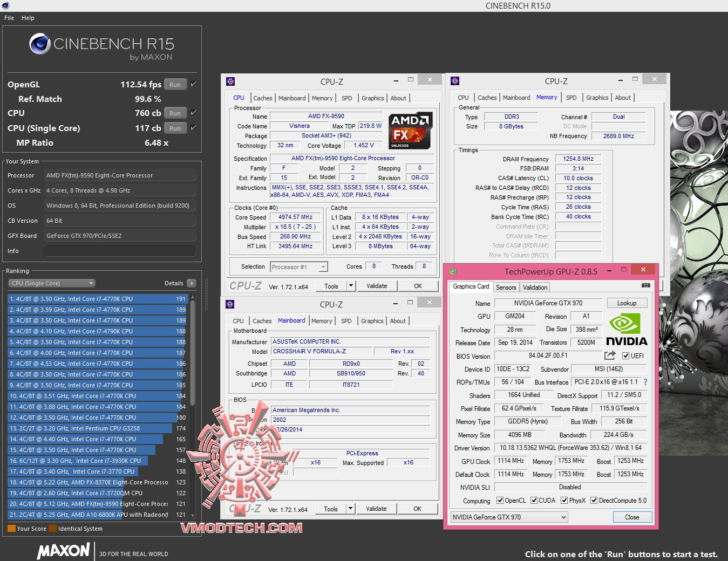Click the camera screenshot icon in GPU-Z
This screenshot has height=561, width=728.
tap(645, 285)
